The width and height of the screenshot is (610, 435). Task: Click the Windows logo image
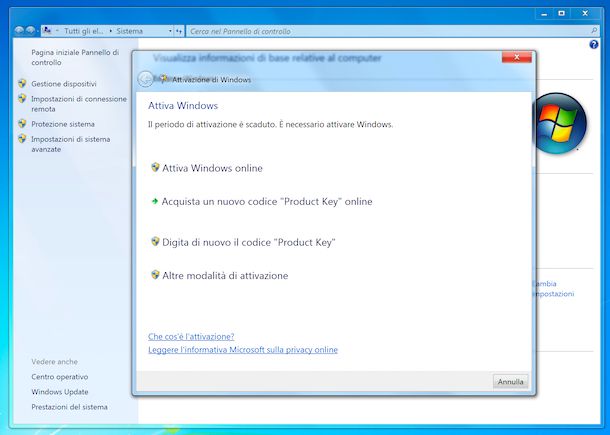pos(560,124)
